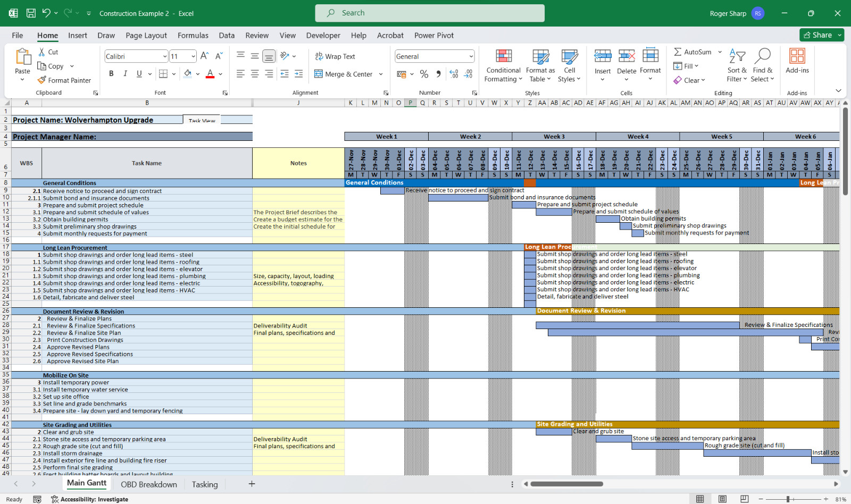
Task: Center align text horizontally
Action: tap(255, 74)
